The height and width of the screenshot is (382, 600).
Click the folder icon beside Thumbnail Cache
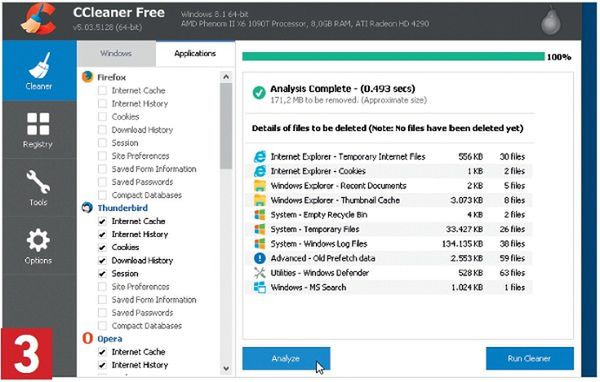(260, 200)
